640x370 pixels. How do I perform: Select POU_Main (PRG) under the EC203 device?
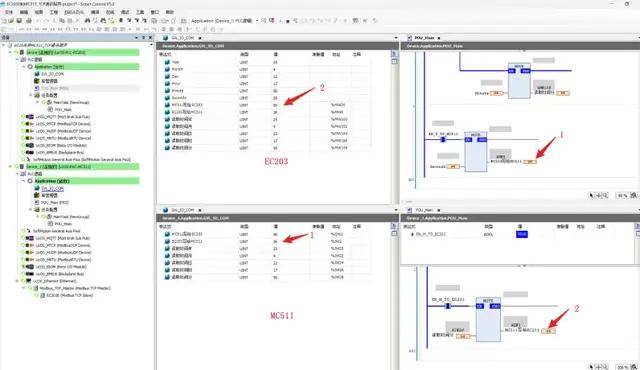click(x=55, y=88)
